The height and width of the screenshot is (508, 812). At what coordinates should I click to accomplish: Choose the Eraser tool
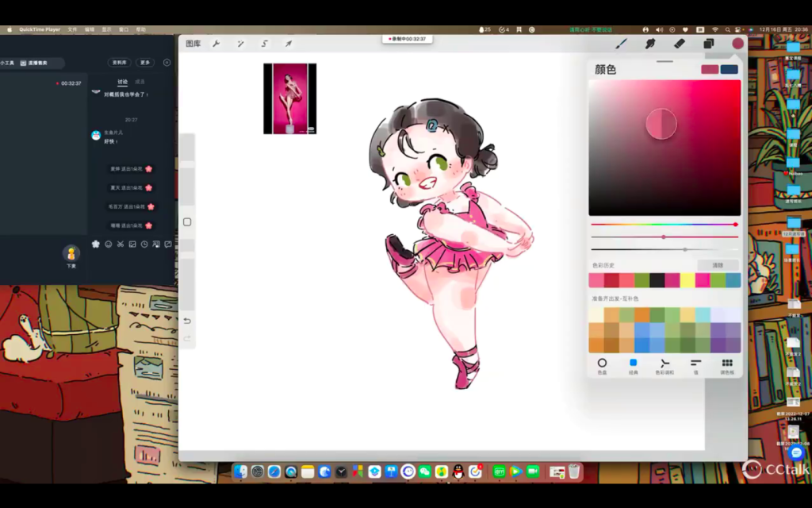click(679, 44)
